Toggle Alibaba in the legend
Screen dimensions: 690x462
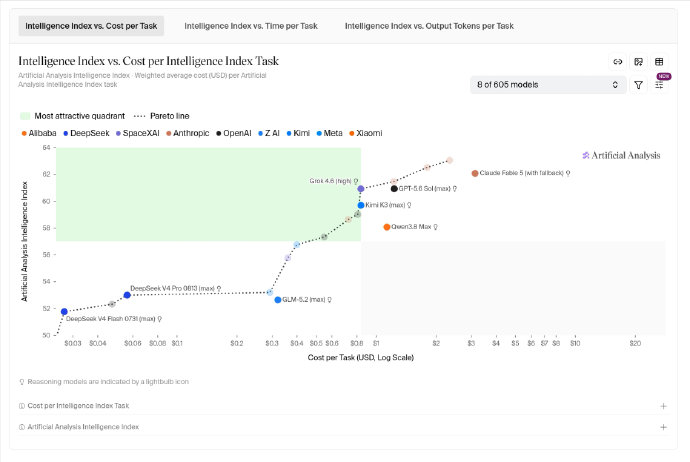coord(39,133)
